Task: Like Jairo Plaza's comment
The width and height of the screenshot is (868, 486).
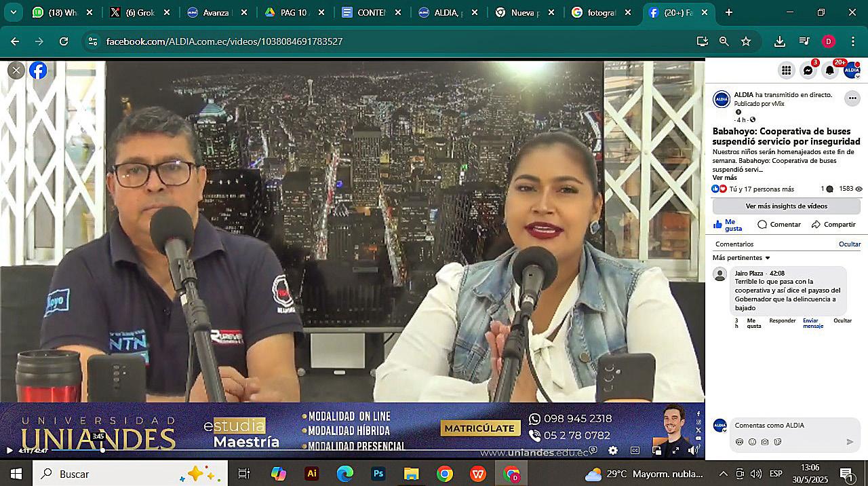Action: [x=754, y=323]
